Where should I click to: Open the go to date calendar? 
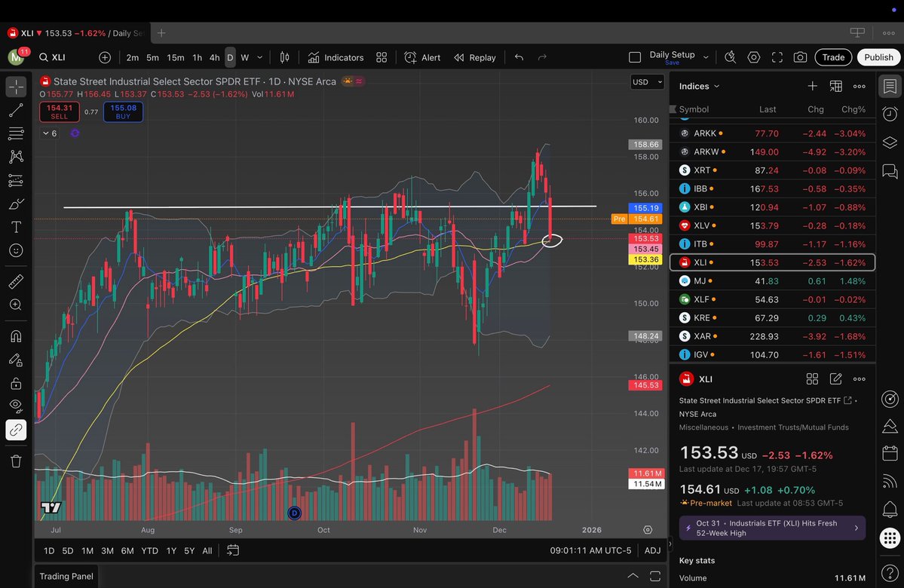point(233,550)
